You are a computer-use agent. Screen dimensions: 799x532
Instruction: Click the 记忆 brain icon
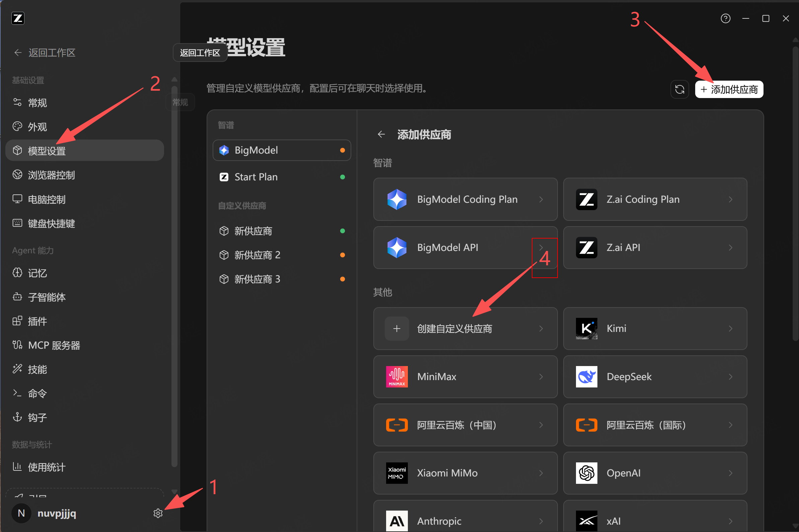17,272
